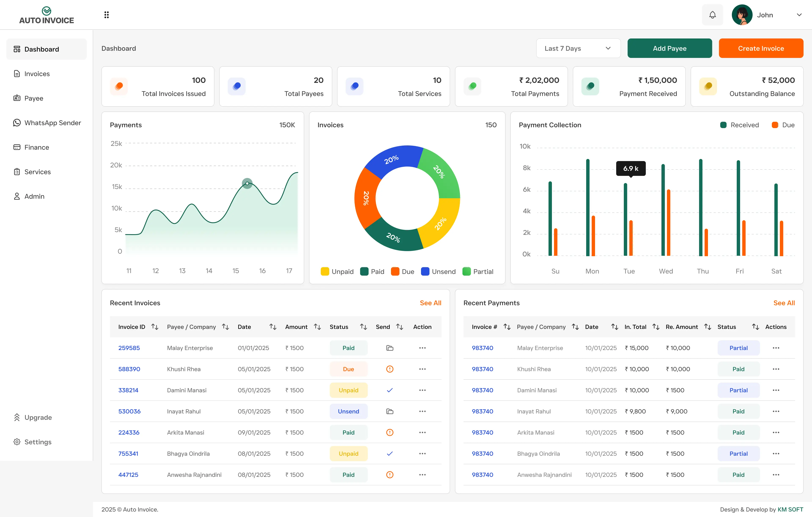The image size is (812, 517).
Task: Open John's profile dropdown chevron
Action: [x=799, y=15]
